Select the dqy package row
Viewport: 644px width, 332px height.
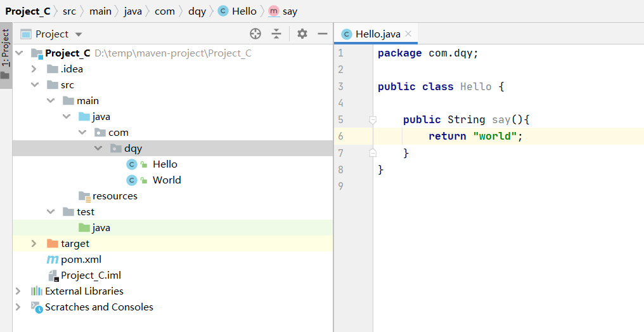point(172,149)
